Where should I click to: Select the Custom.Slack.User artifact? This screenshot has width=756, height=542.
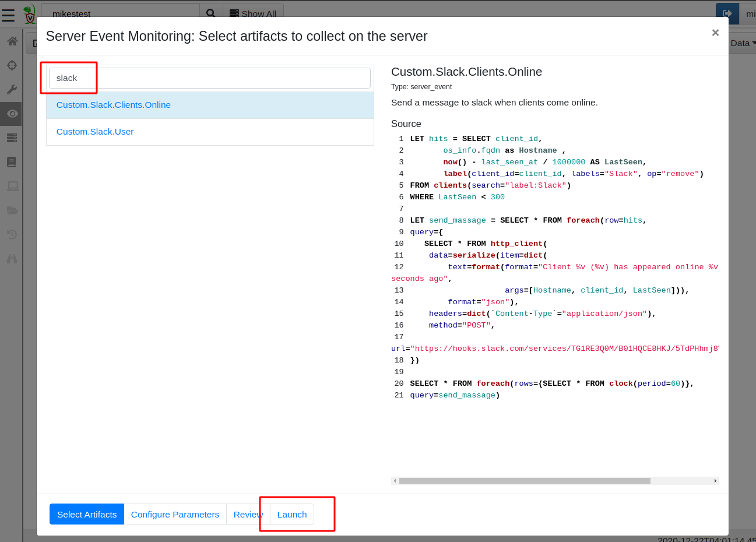[x=95, y=131]
